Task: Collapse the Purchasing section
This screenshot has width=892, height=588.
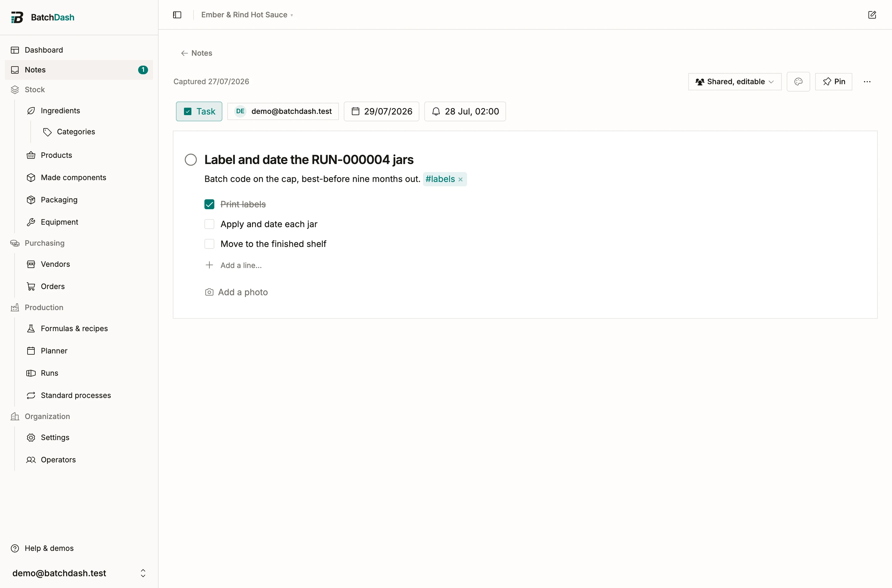Action: [79, 243]
